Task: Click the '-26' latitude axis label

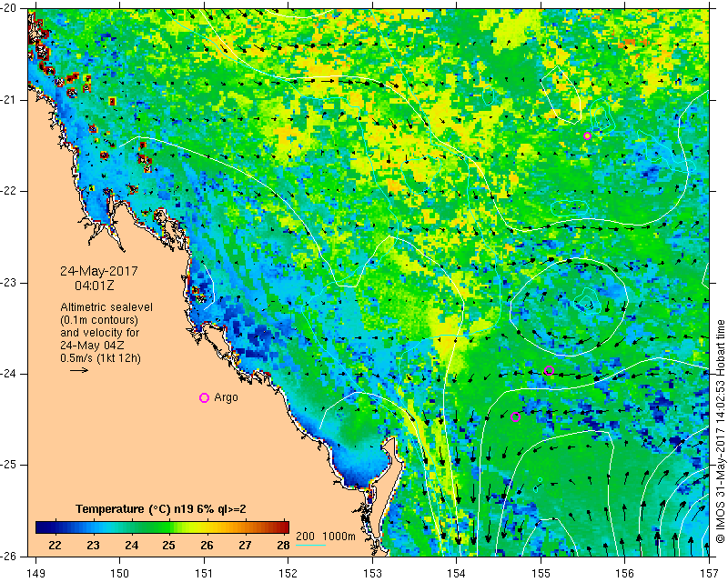Action: 10,556
